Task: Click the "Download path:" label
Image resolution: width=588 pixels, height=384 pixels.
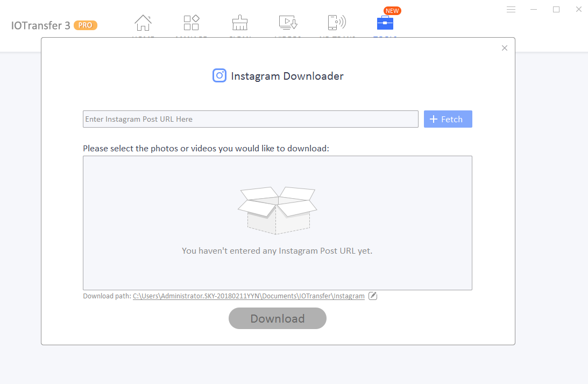Action: coord(107,296)
